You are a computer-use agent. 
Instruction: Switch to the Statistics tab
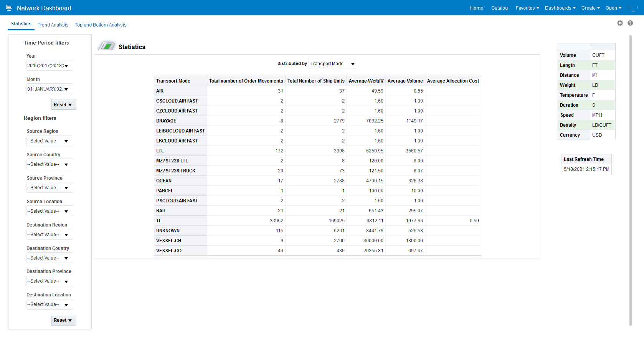21,24
